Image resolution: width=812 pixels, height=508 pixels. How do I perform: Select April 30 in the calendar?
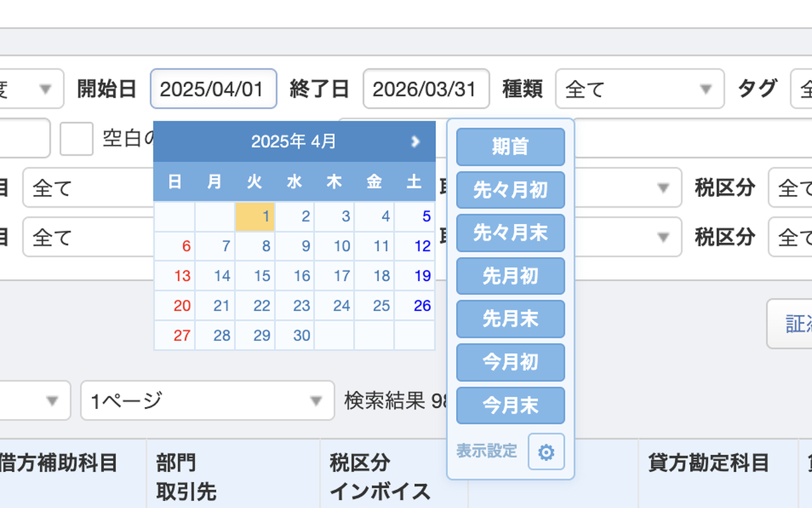coord(295,335)
